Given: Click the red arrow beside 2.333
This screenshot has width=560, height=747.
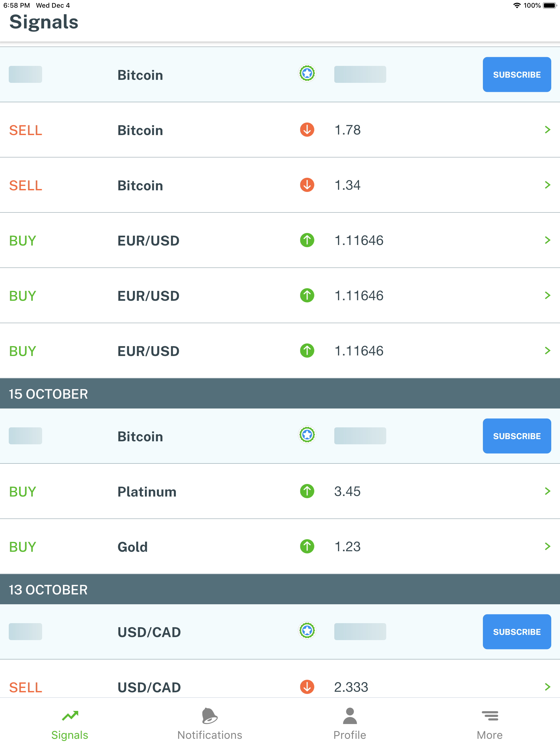Looking at the screenshot, I should [307, 687].
